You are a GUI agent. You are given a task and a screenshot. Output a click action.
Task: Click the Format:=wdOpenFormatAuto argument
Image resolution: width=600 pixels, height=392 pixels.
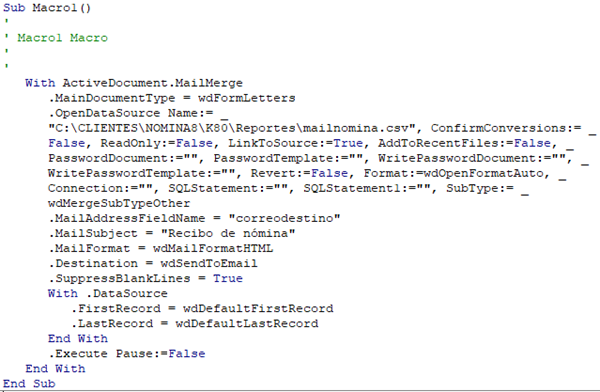coord(454,173)
